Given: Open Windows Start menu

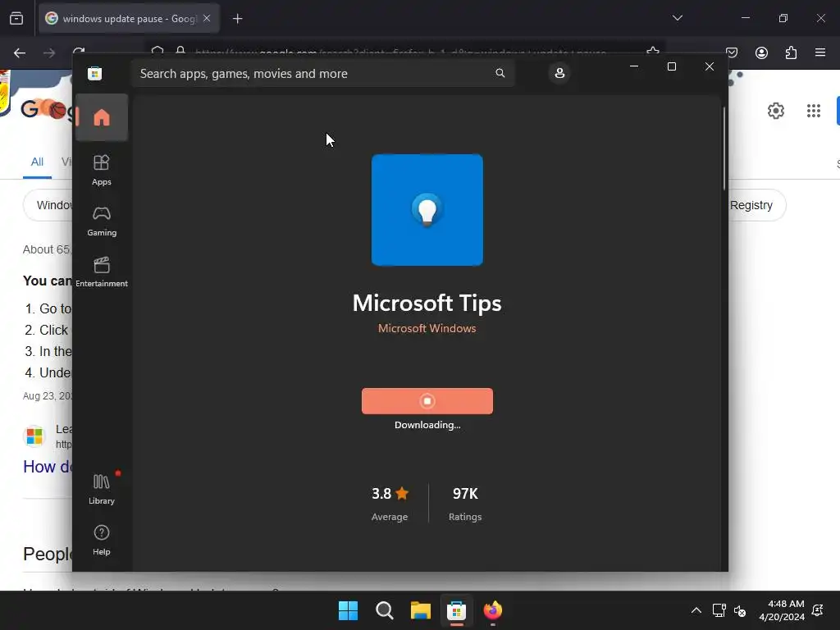Looking at the screenshot, I should pyautogui.click(x=348, y=610).
